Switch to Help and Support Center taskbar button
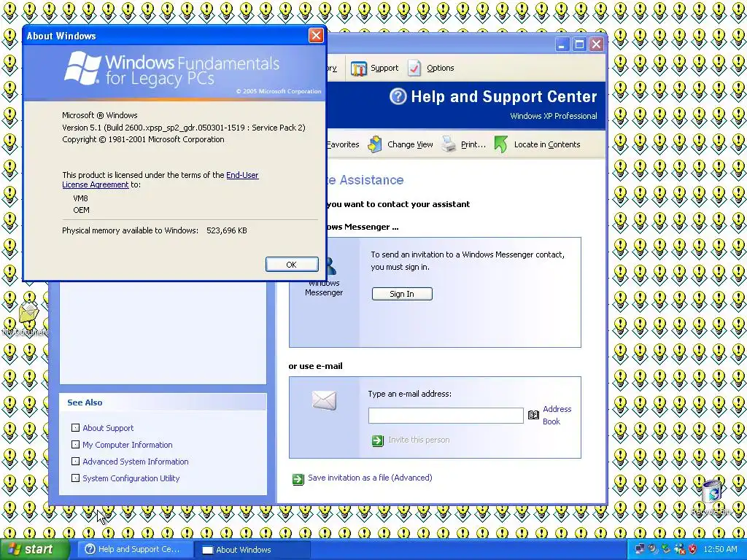The height and width of the screenshot is (560, 747). (136, 550)
